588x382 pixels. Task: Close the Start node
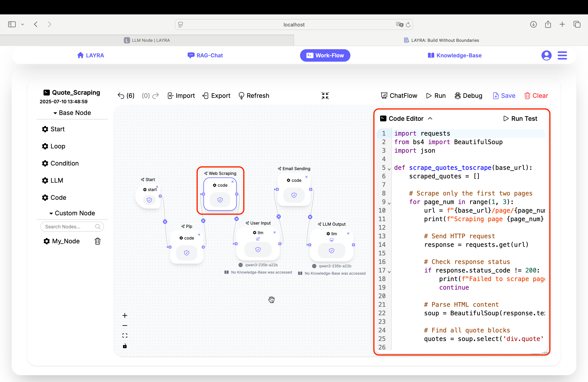point(157,187)
